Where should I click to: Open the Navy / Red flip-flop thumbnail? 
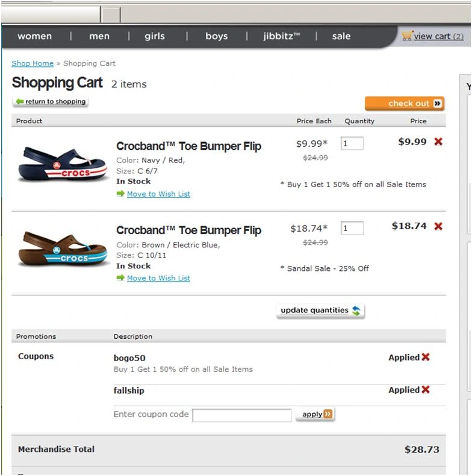[x=63, y=164]
